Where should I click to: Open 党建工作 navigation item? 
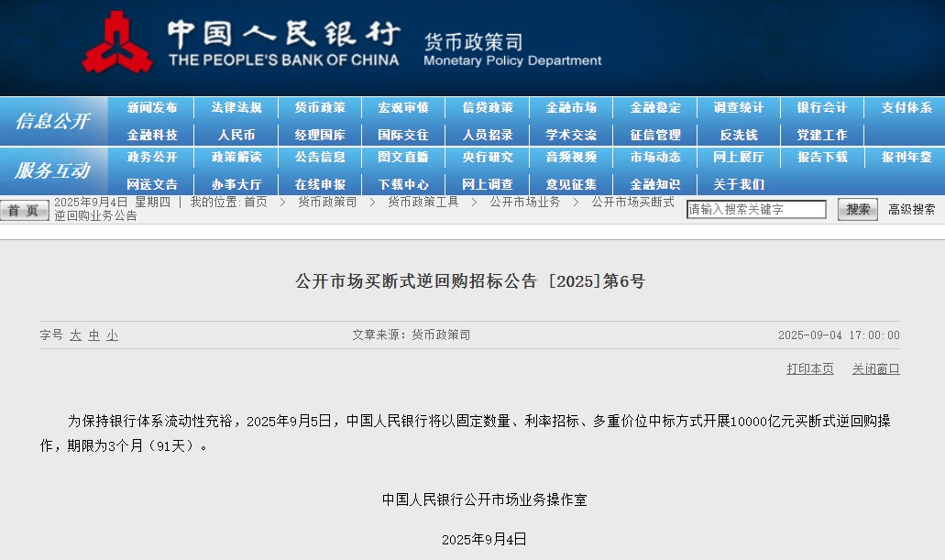pyautogui.click(x=822, y=135)
